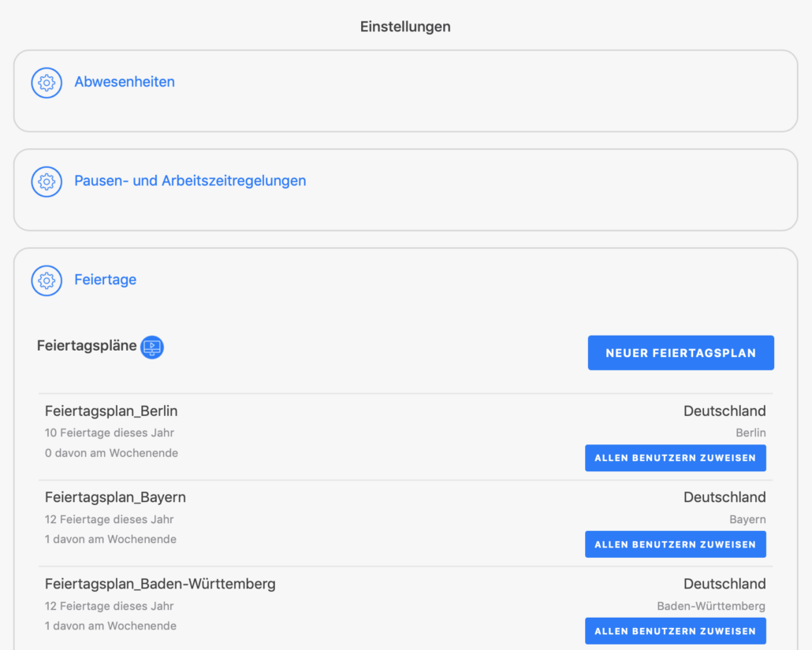Collapse the Feiertage section heading
This screenshot has width=812, height=650.
point(106,280)
